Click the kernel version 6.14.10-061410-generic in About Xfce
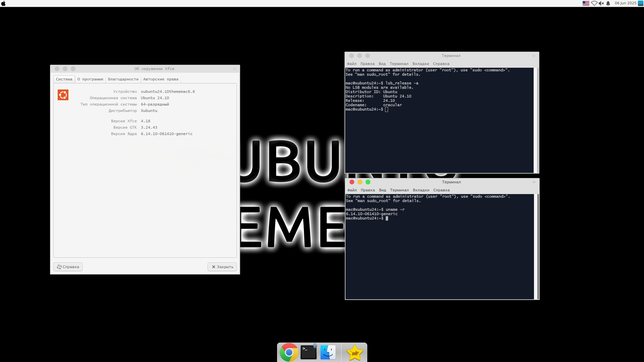The height and width of the screenshot is (362, 644). [x=167, y=134]
